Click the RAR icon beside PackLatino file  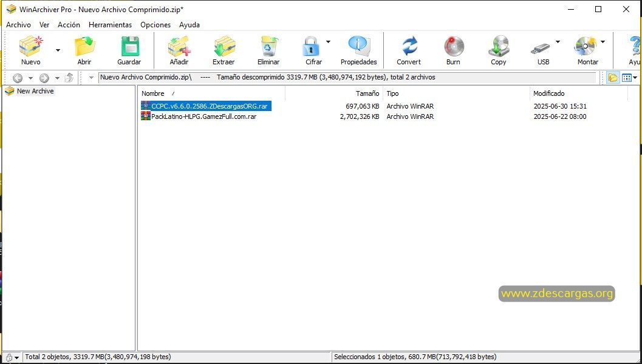pyautogui.click(x=146, y=116)
